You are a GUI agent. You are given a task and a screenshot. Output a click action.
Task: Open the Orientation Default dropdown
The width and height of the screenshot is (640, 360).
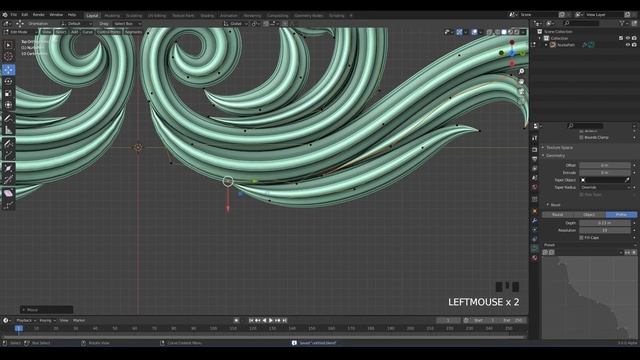click(77, 24)
